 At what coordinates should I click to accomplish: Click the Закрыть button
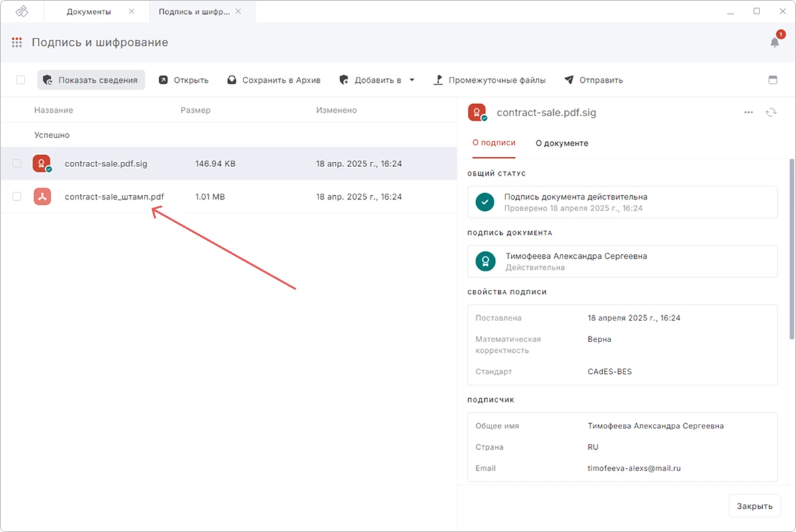coord(754,505)
